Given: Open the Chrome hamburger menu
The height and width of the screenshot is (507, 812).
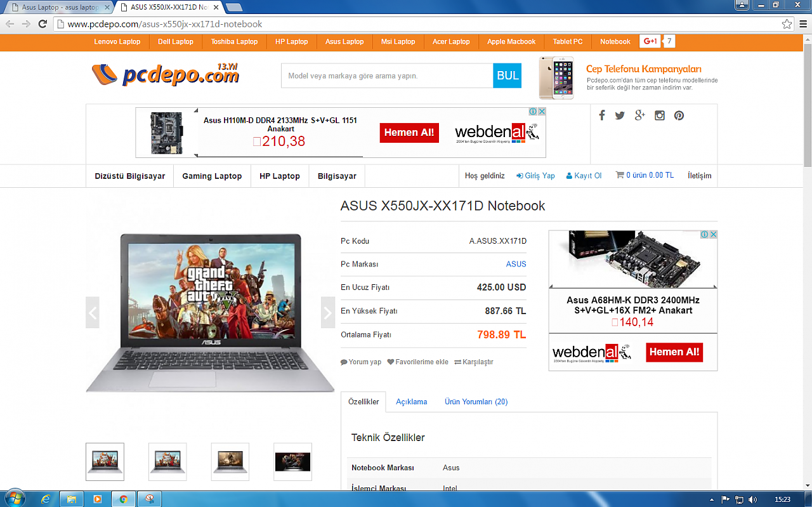Looking at the screenshot, I should pyautogui.click(x=802, y=24).
